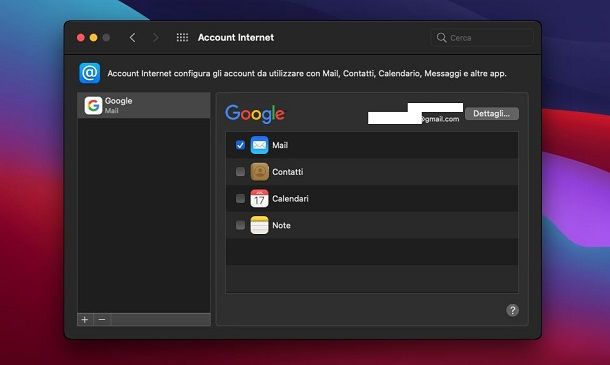
Task: Open help with question mark button
Action: pos(512,310)
